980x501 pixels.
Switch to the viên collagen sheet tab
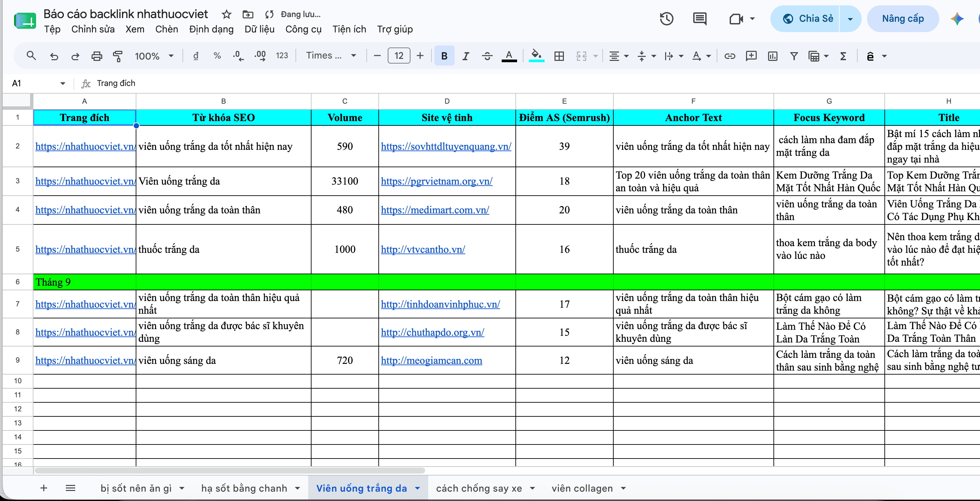point(582,488)
